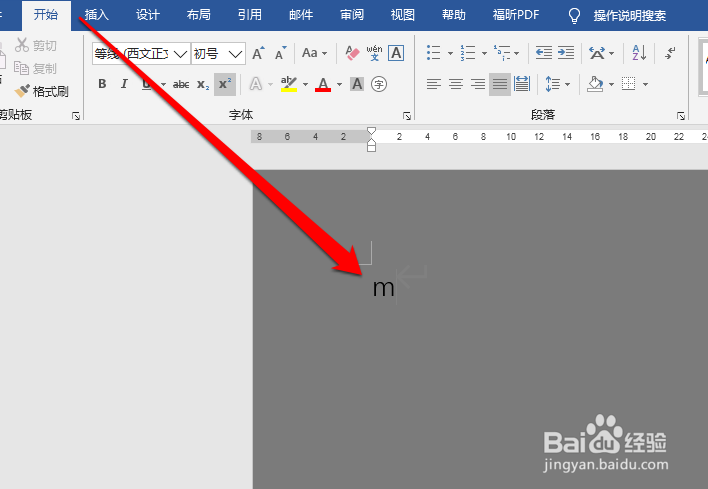This screenshot has height=489, width=708.
Task: Decrease the font size
Action: click(x=281, y=53)
